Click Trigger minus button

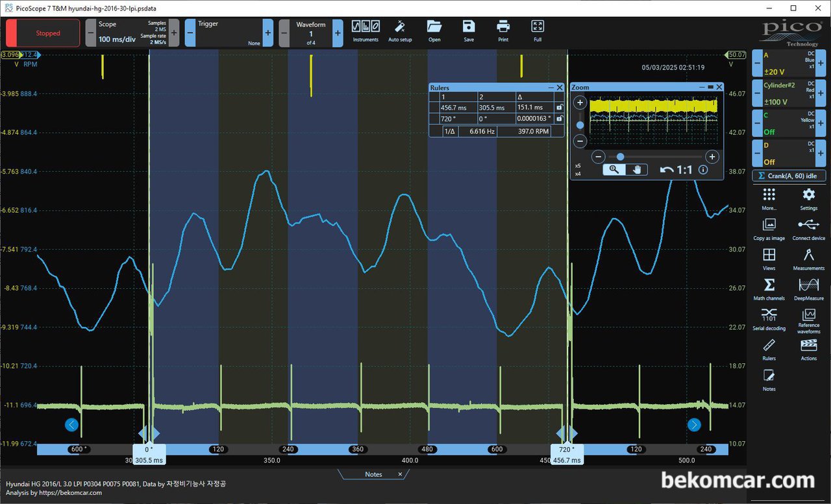coord(190,32)
